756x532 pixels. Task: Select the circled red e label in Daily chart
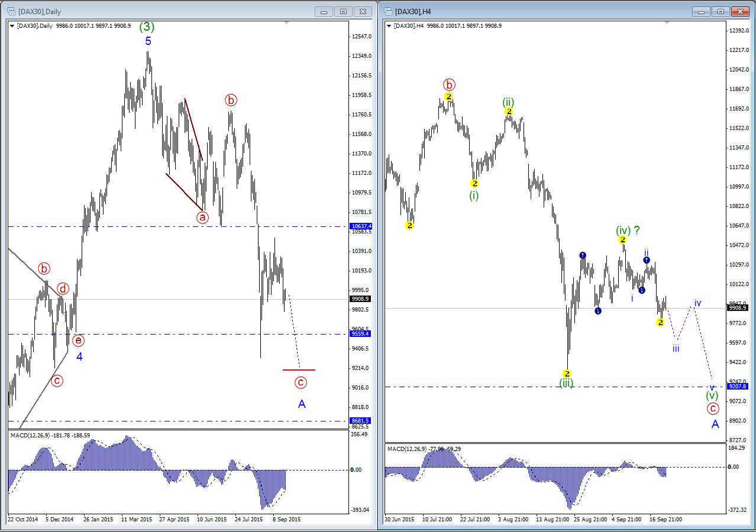tap(78, 340)
